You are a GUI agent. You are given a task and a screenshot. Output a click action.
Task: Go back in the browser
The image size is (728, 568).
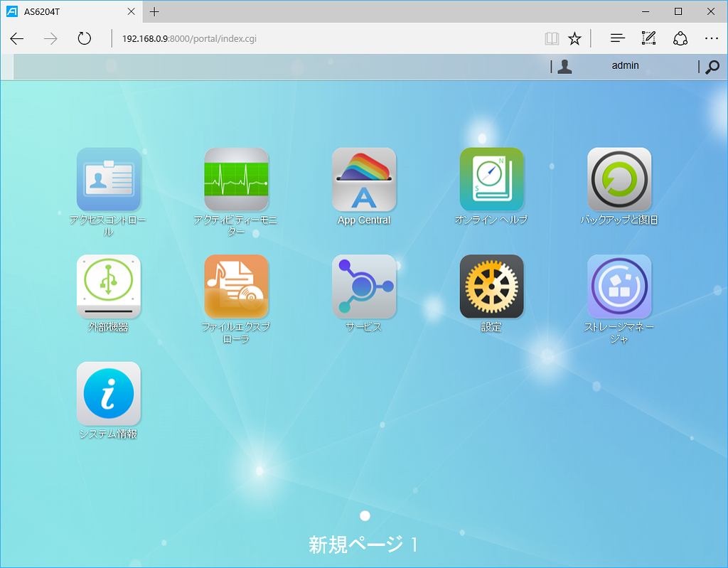tap(17, 38)
